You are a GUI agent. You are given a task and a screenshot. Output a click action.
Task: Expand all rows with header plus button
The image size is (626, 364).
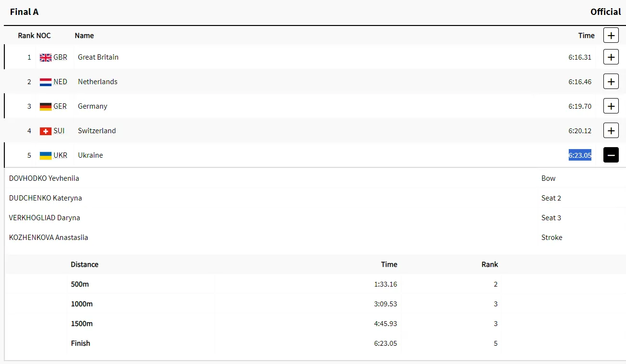(611, 36)
